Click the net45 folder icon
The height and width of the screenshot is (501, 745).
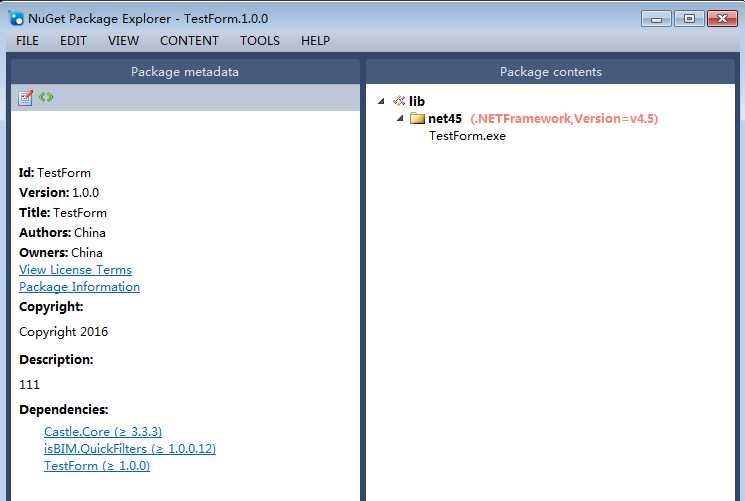point(417,118)
